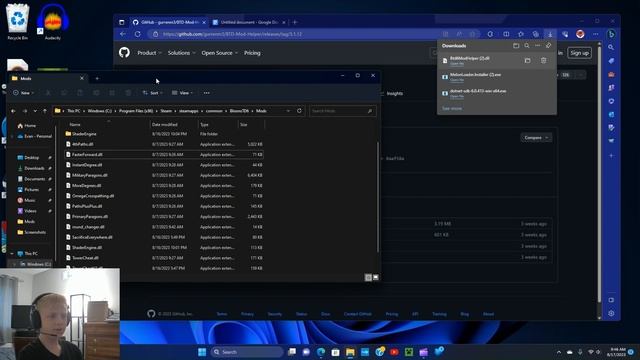Refresh the File Explorer folder view

tap(299, 111)
